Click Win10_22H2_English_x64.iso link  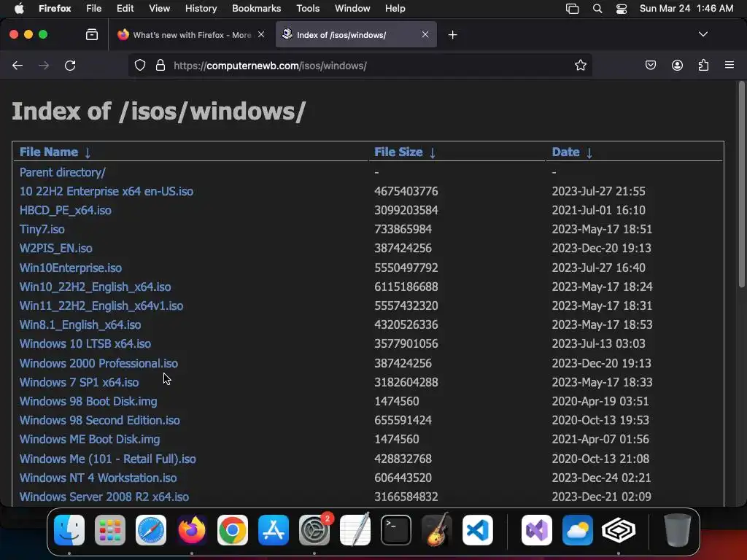coord(96,287)
